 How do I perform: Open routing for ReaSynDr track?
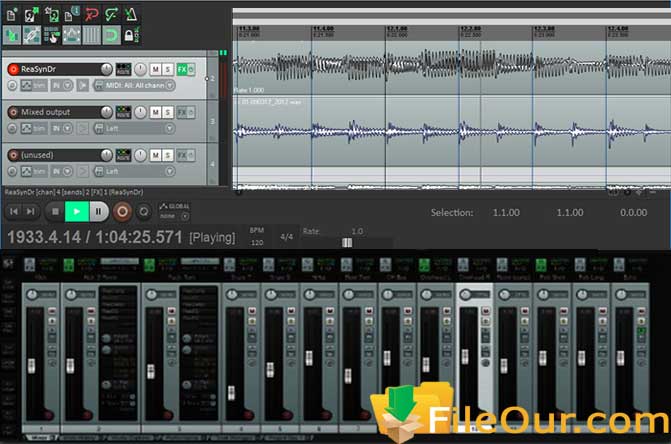[123, 69]
